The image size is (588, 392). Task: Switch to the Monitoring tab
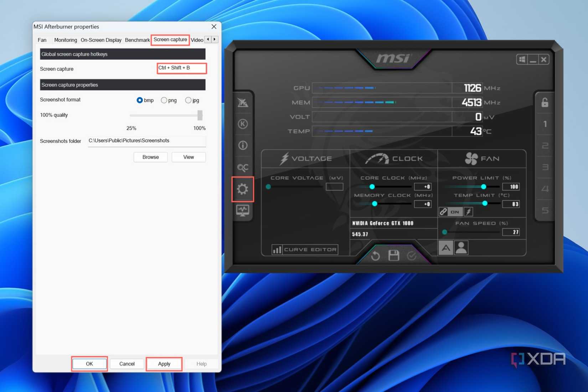(66, 40)
